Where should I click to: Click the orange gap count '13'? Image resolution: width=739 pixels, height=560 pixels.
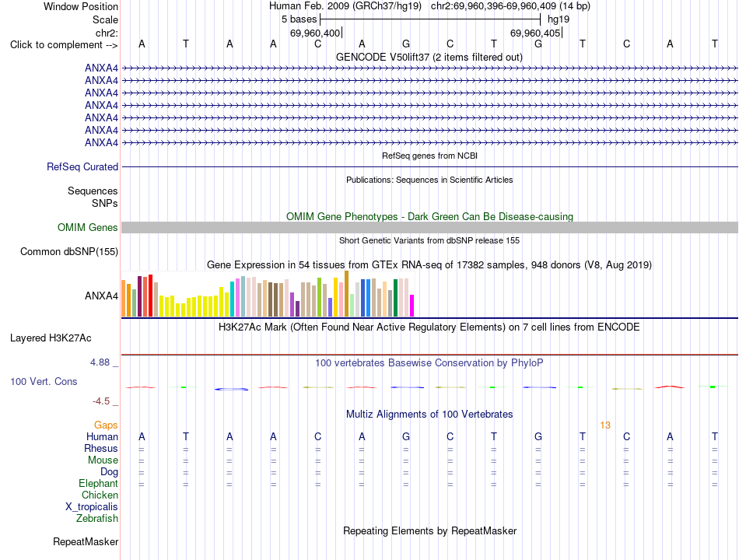coord(605,425)
